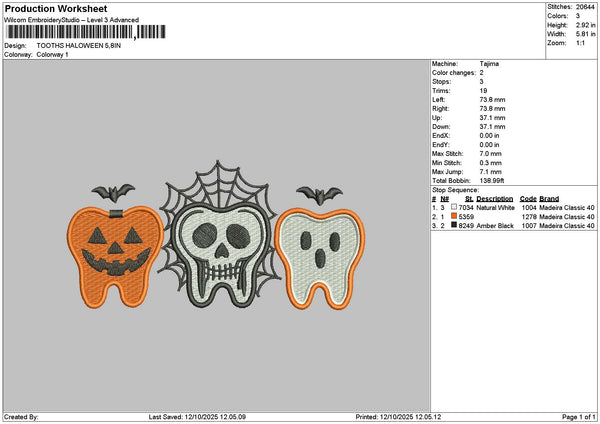The image size is (600, 424).
Task: Click the Width value 5.81 in
Action: coord(586,34)
